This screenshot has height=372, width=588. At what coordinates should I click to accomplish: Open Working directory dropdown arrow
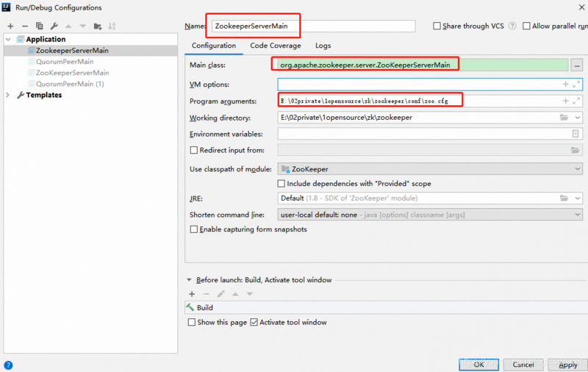tap(578, 118)
